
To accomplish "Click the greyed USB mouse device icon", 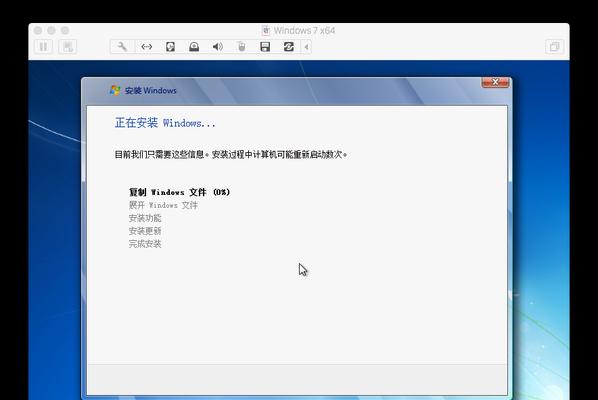I will pos(241,47).
